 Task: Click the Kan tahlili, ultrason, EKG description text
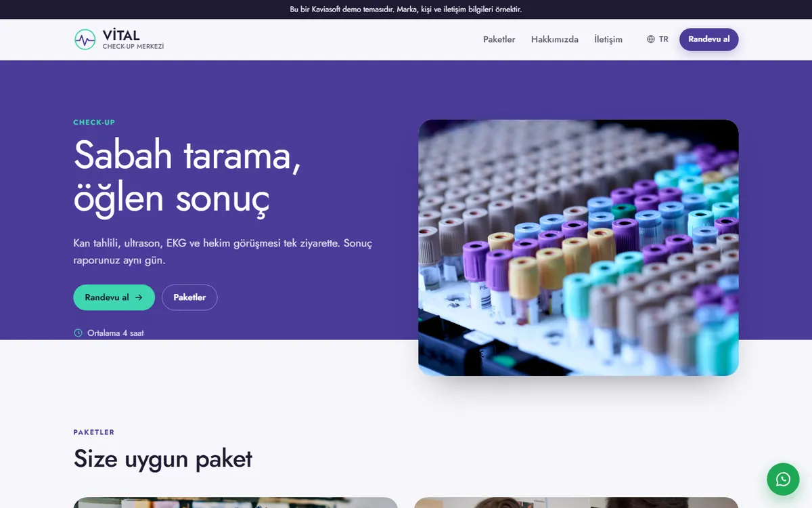[x=223, y=251]
